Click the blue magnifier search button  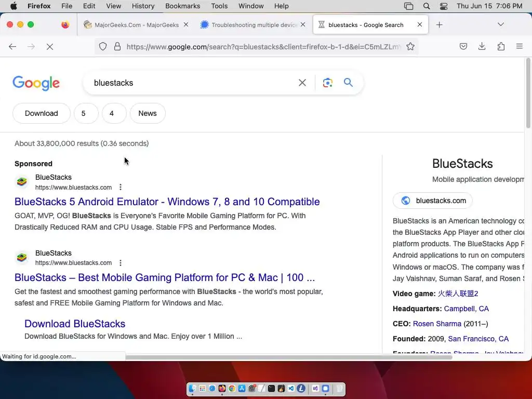[348, 83]
